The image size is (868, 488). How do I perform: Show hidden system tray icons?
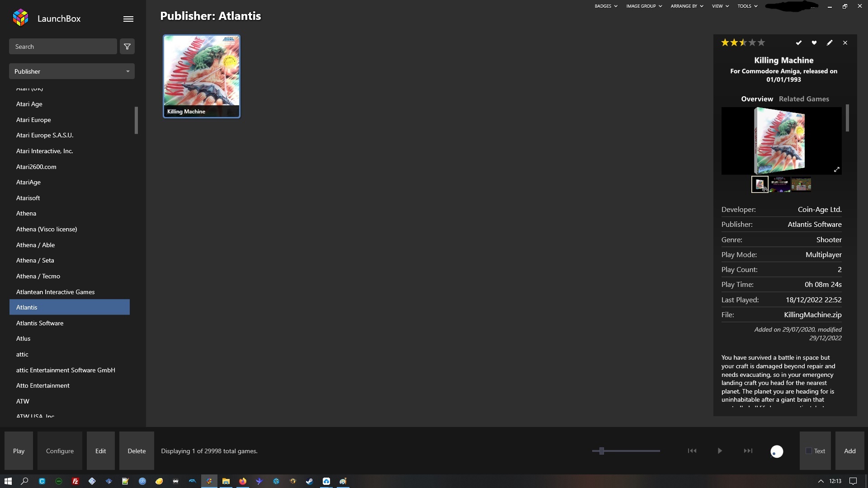pyautogui.click(x=821, y=481)
